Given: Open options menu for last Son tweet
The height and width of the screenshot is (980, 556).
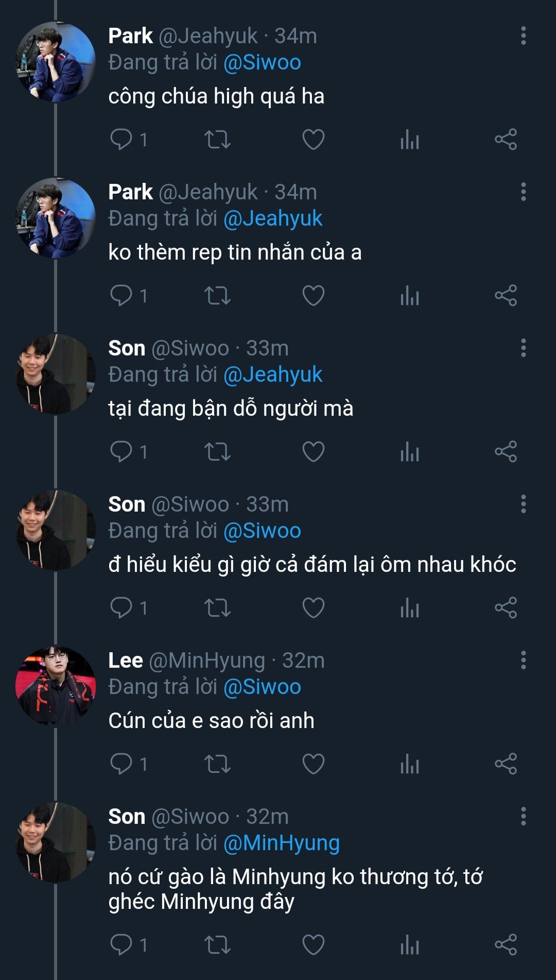Looking at the screenshot, I should click(523, 816).
